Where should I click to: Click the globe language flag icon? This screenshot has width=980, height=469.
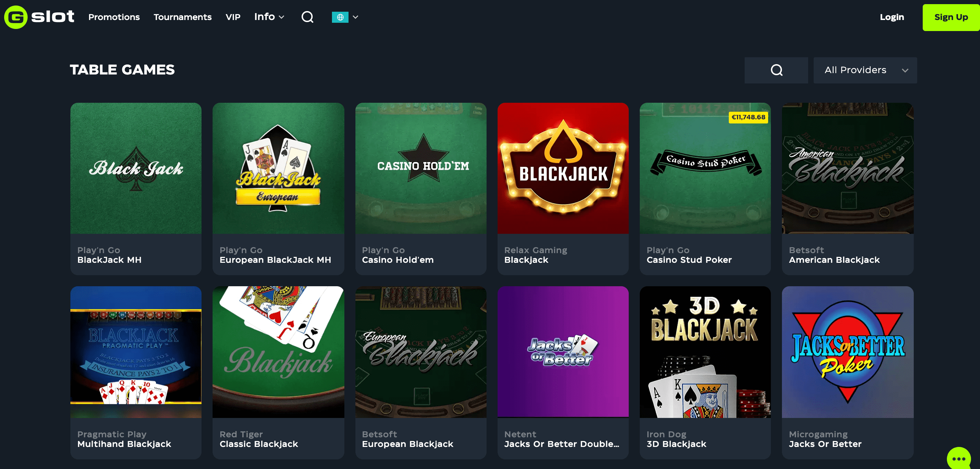pyautogui.click(x=340, y=17)
